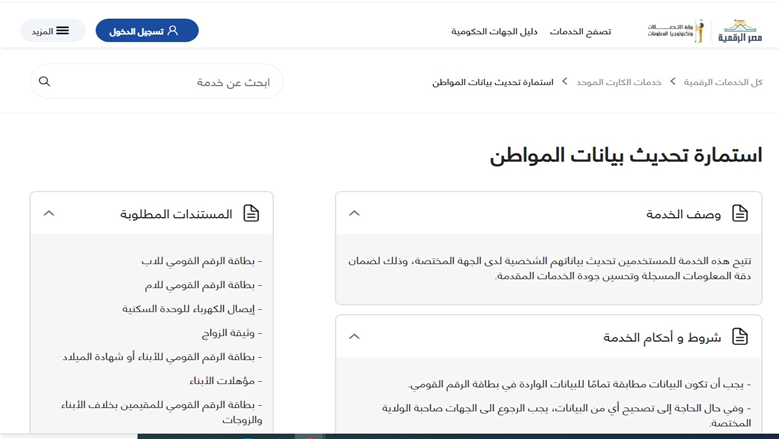Click the document icon beside وصف الخدمة
779x439 pixels.
click(x=740, y=214)
